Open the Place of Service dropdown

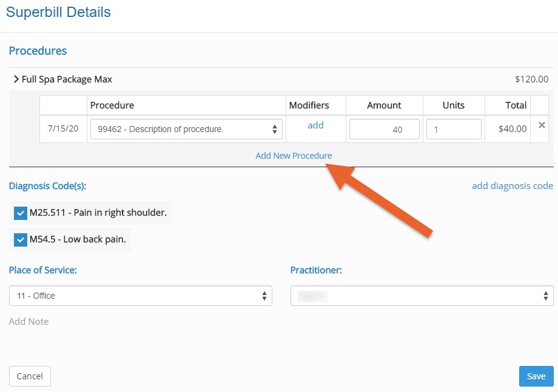pos(141,296)
